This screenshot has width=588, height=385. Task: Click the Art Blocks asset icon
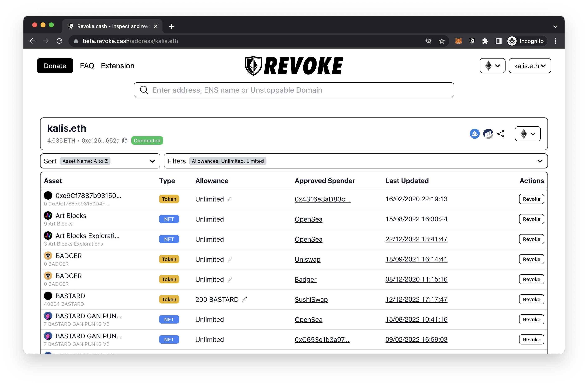(48, 216)
